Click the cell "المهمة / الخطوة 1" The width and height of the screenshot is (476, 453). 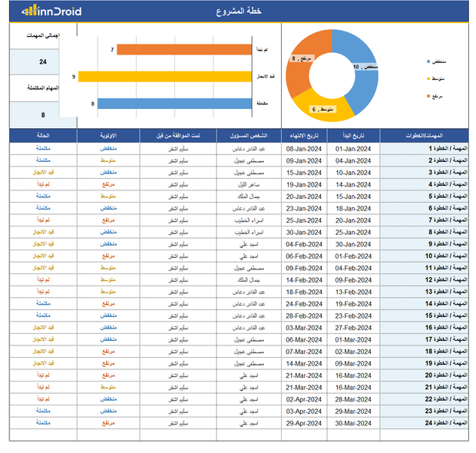(x=425, y=148)
